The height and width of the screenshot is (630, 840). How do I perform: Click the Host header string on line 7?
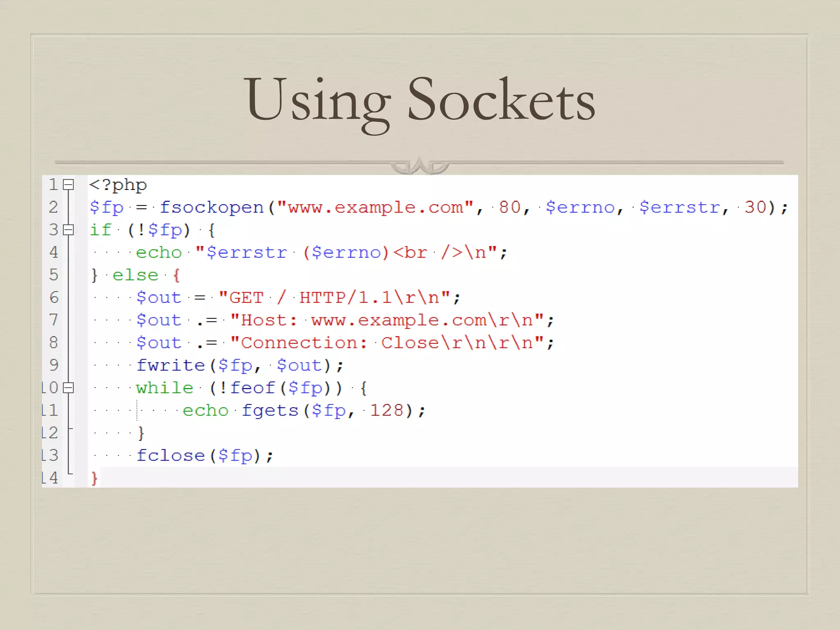pos(387,320)
